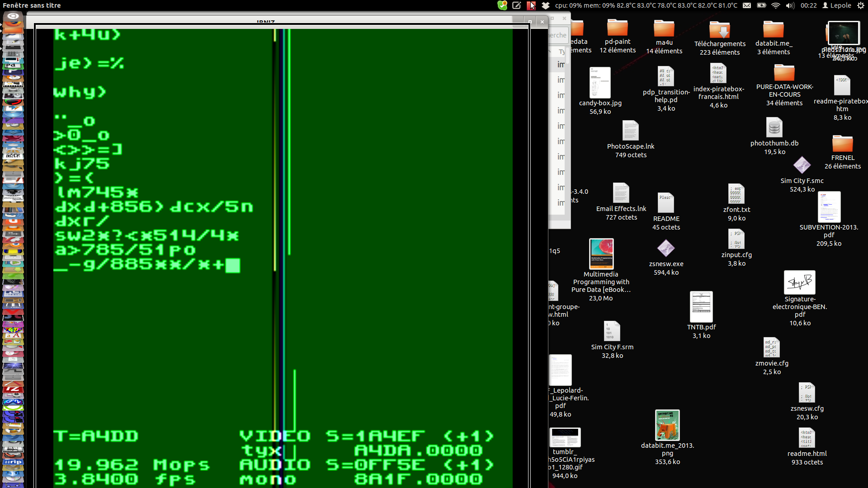868x488 pixels.
Task: Select the databit.me_2013.png thumbnail
Action: (x=667, y=425)
